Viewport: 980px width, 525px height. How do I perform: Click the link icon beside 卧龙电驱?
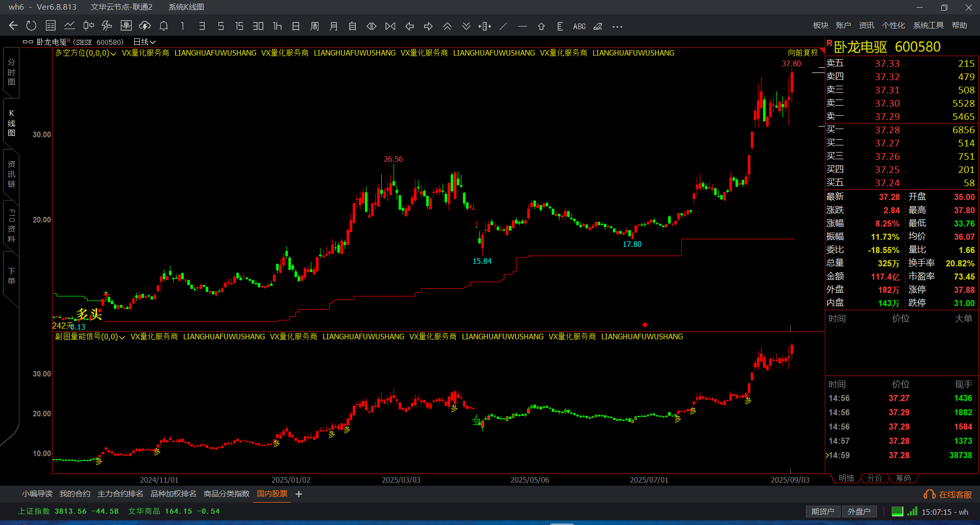click(28, 42)
